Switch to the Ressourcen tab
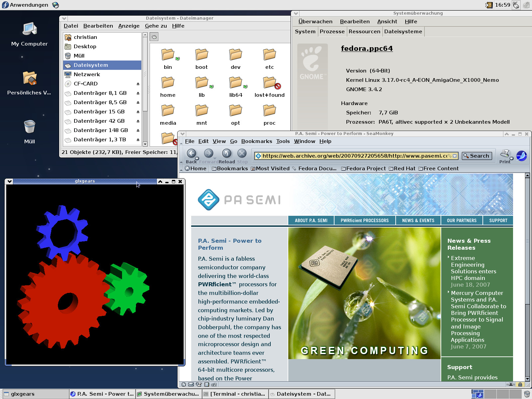Viewport: 532px width, 399px height. (364, 32)
